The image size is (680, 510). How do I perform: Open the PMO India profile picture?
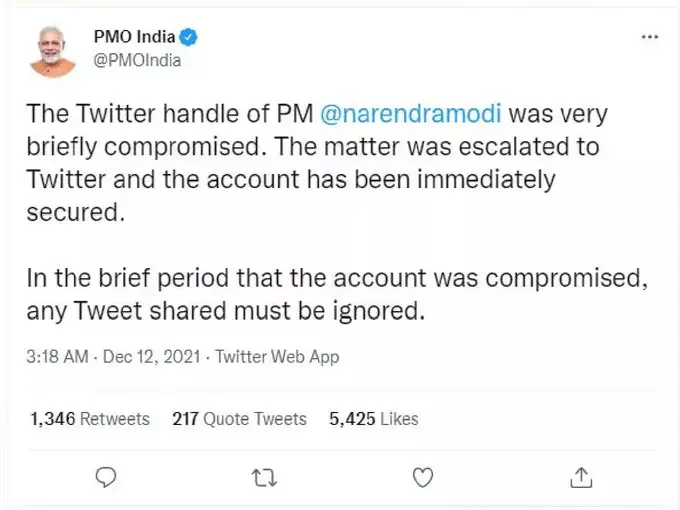click(x=52, y=49)
